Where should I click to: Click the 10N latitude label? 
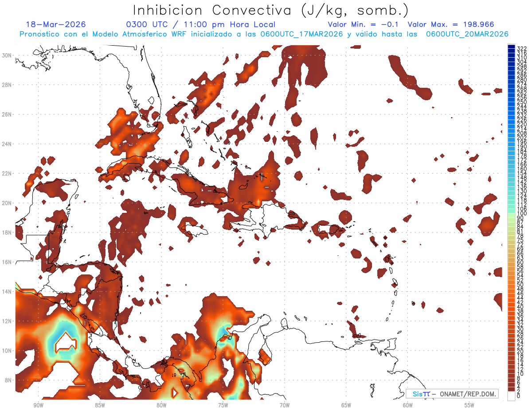click(x=6, y=350)
